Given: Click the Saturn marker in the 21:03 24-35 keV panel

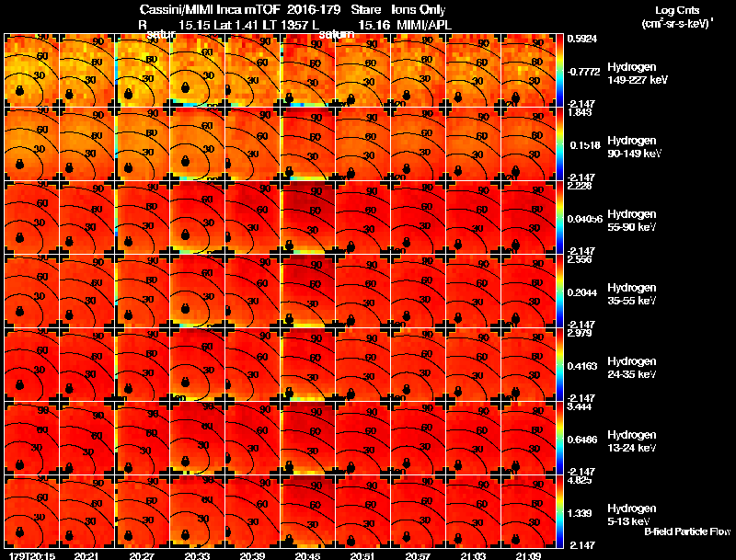Looking at the screenshot, I should 458,393.
